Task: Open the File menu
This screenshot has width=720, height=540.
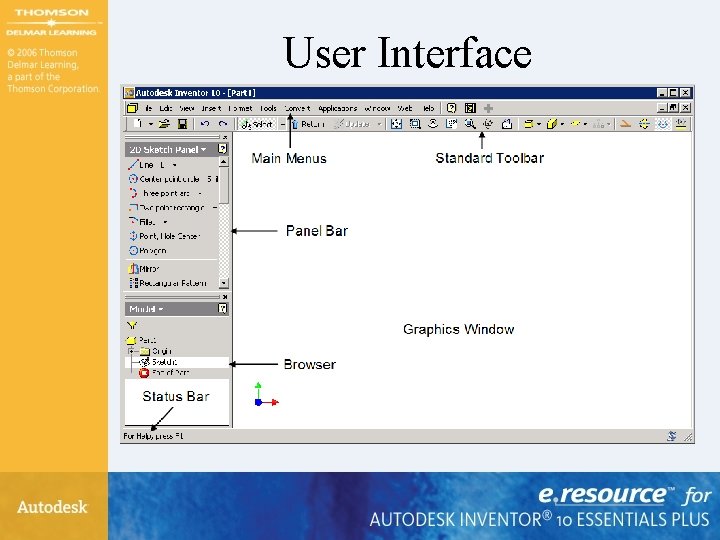Action: click(148, 108)
